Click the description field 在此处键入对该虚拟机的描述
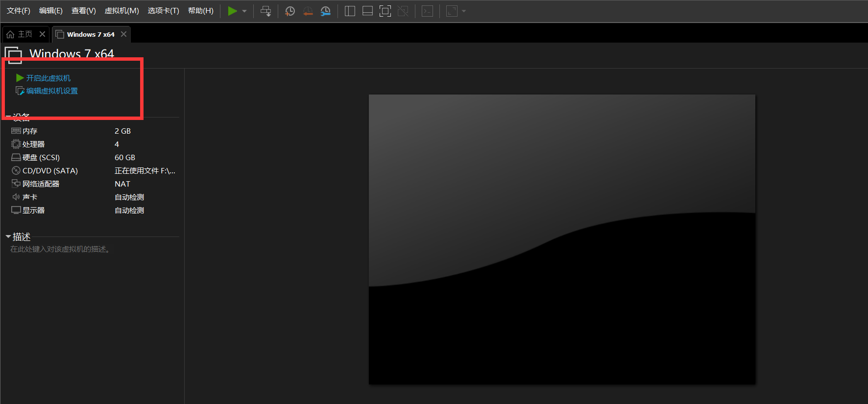868x404 pixels. [61, 249]
